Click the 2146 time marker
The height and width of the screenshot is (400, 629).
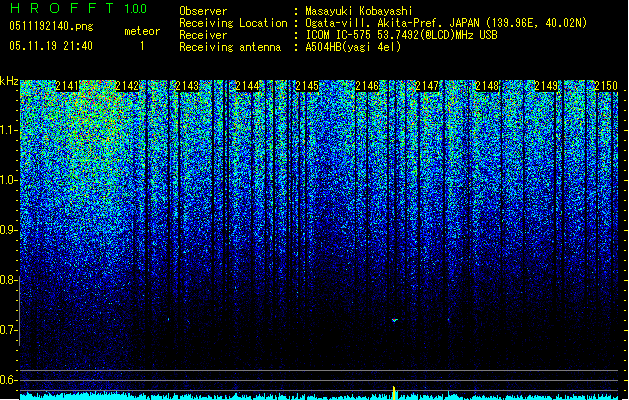click(x=367, y=86)
